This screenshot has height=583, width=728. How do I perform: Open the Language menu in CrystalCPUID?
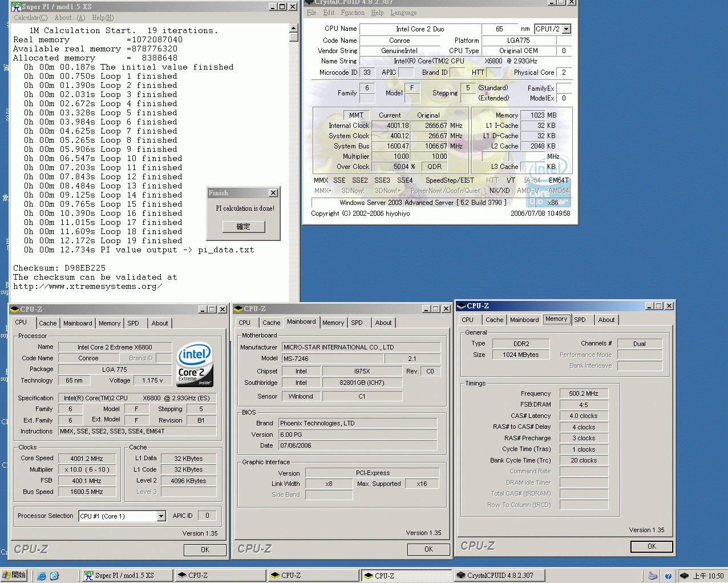pos(403,13)
